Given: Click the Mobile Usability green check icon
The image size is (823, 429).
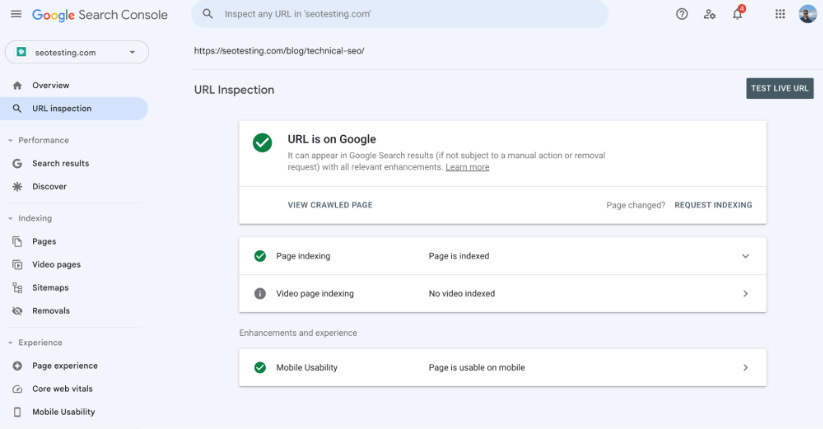Looking at the screenshot, I should click(x=260, y=368).
